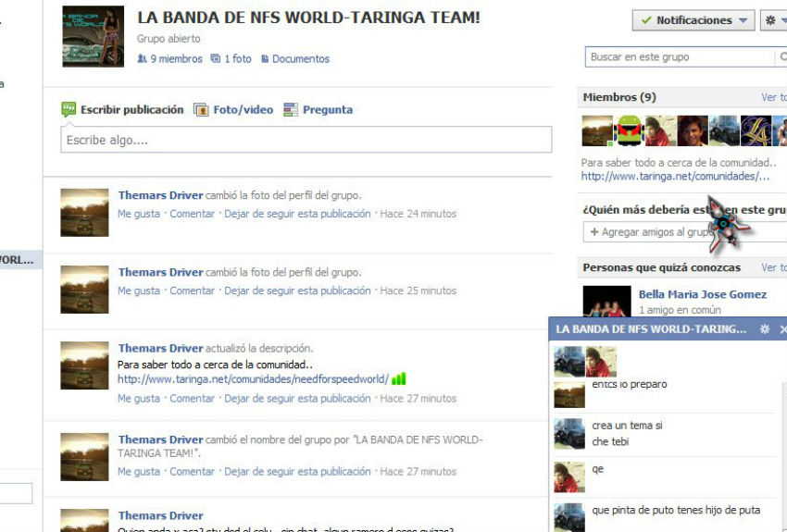Open Bella Maria Jose Gomez profile link

(x=702, y=294)
